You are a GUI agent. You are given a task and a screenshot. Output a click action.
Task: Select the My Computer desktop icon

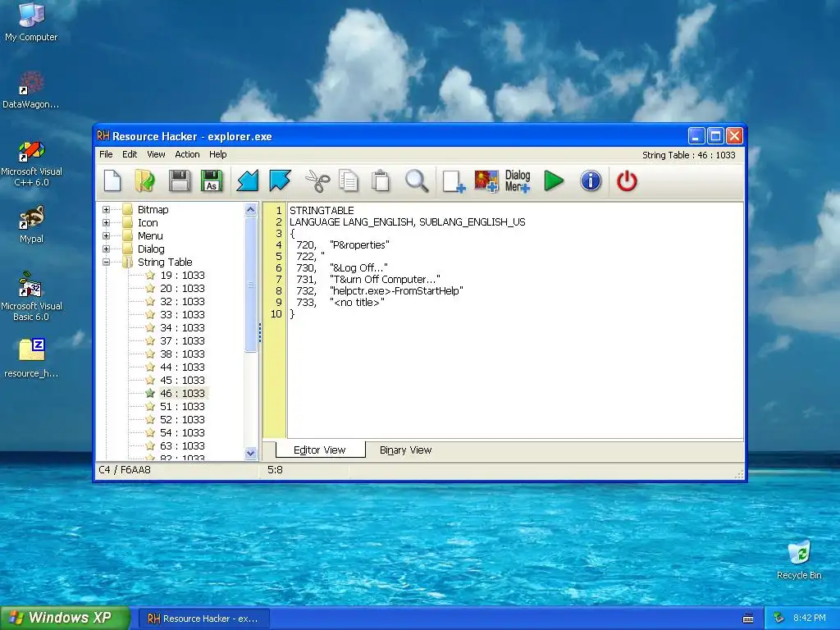click(x=31, y=22)
